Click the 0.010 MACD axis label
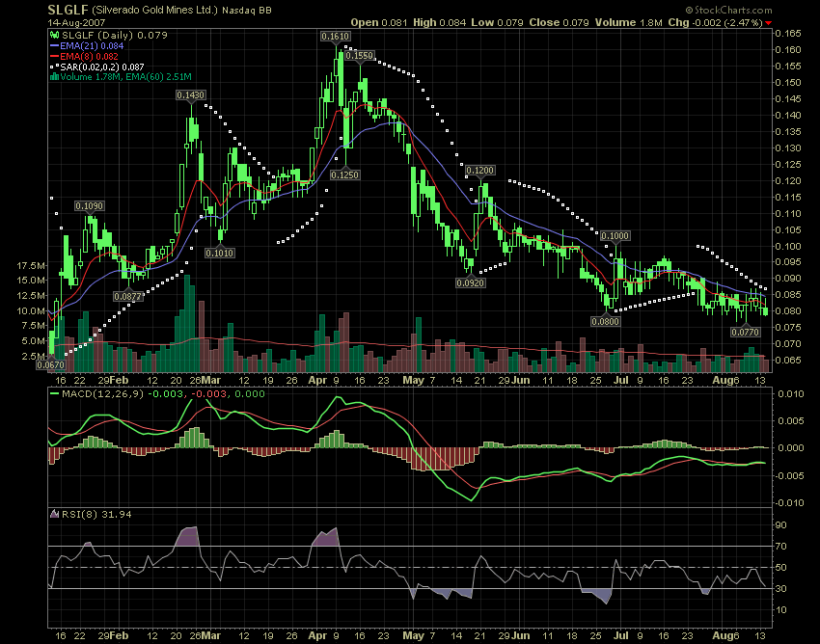Viewport: 820px width, 644px height. [791, 394]
